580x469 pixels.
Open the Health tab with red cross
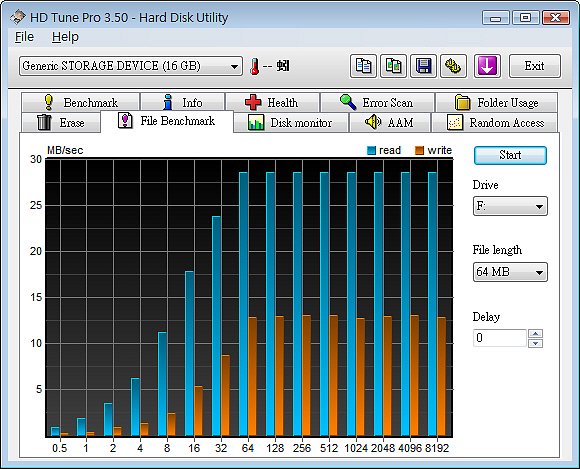273,102
